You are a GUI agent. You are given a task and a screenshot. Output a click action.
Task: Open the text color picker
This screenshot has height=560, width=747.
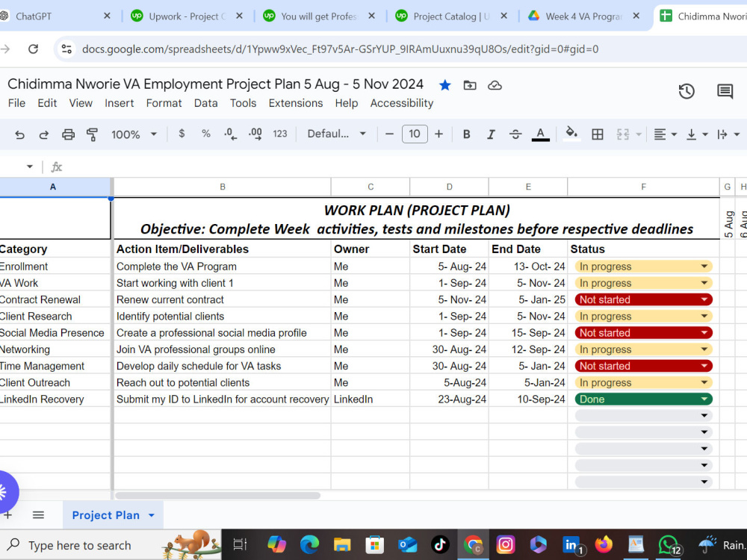pyautogui.click(x=540, y=134)
